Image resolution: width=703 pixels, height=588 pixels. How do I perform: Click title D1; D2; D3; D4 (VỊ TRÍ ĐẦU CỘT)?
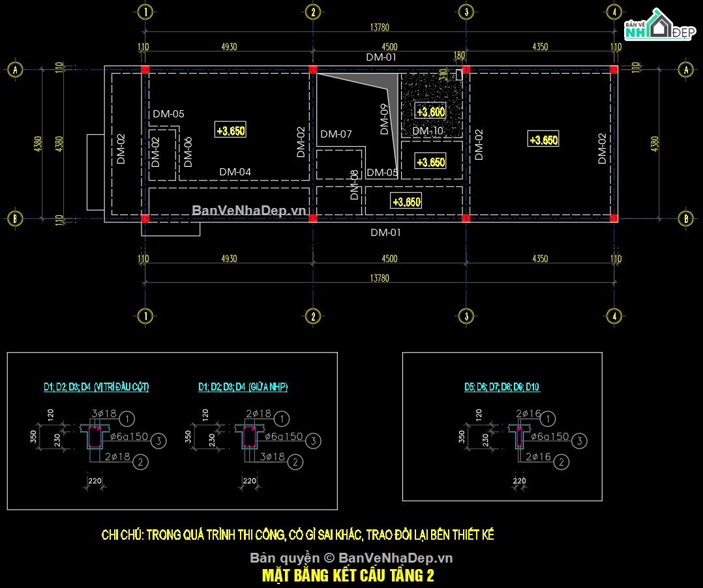click(x=97, y=387)
